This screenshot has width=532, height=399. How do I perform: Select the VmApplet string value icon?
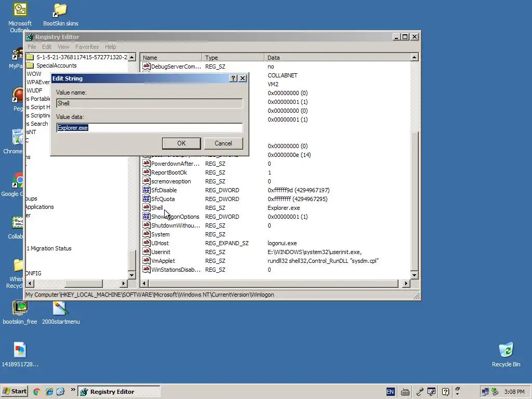[146, 260]
